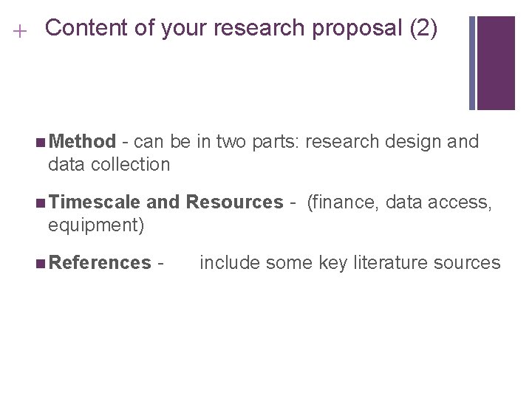Click the "data collection" text line
This screenshot has height=399, width=532.
coord(109,164)
